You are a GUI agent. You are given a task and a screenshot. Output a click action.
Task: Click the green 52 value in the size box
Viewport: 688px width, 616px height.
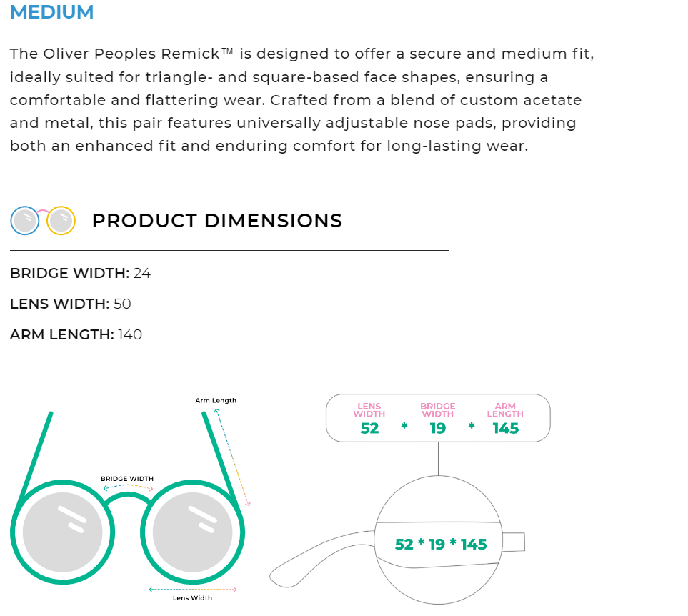(x=369, y=428)
